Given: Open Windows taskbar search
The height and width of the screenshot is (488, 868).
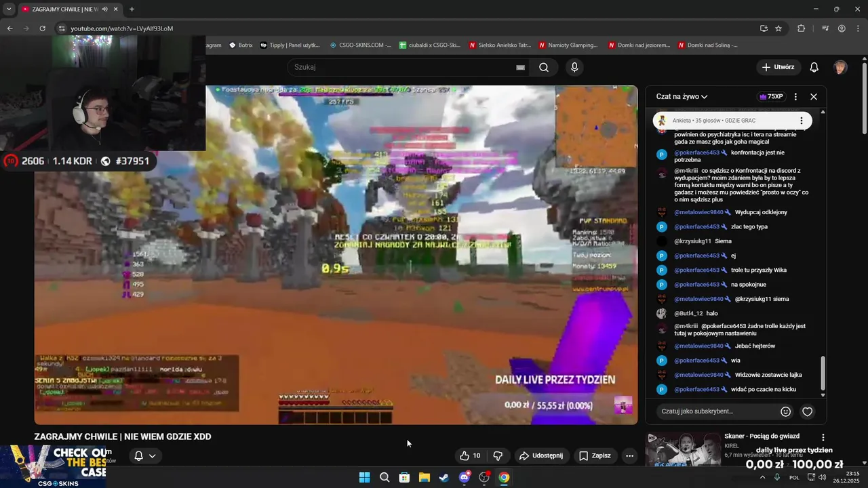Looking at the screenshot, I should pos(384,477).
